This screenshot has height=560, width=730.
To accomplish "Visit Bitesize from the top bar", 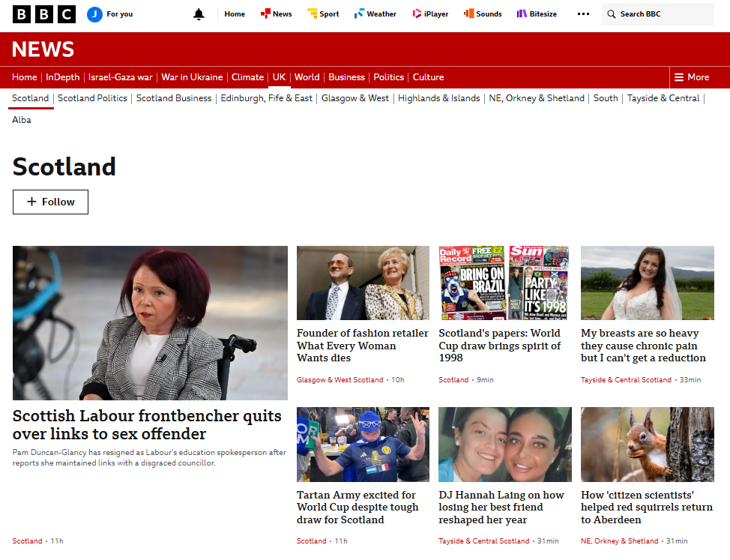I will pos(537,14).
